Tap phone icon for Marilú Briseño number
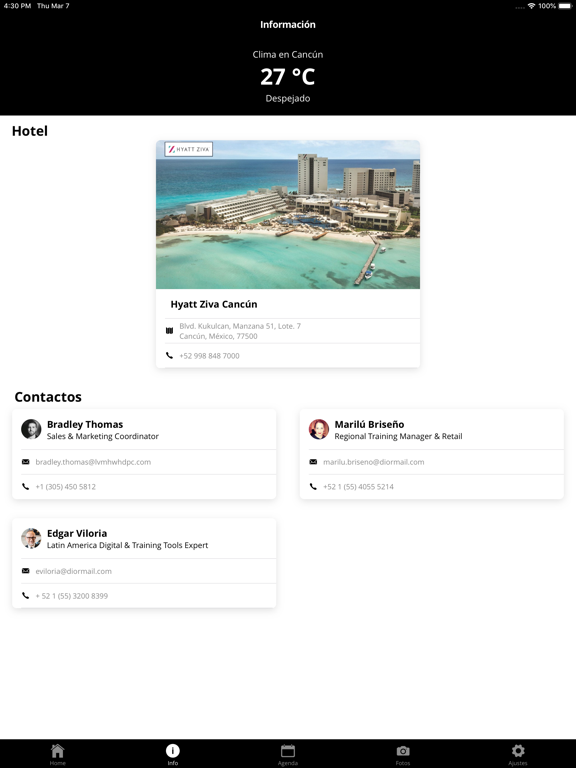 tap(313, 486)
